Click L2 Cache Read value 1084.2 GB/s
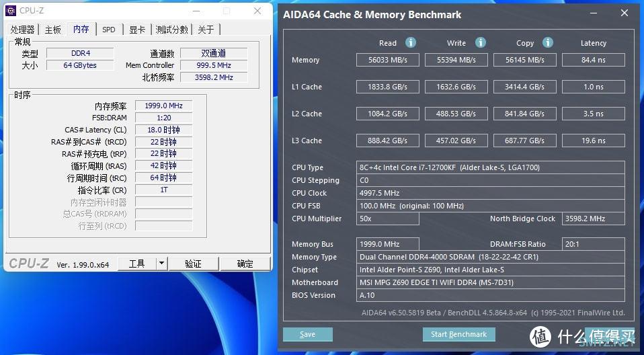This screenshot has width=644, height=355. 388,114
